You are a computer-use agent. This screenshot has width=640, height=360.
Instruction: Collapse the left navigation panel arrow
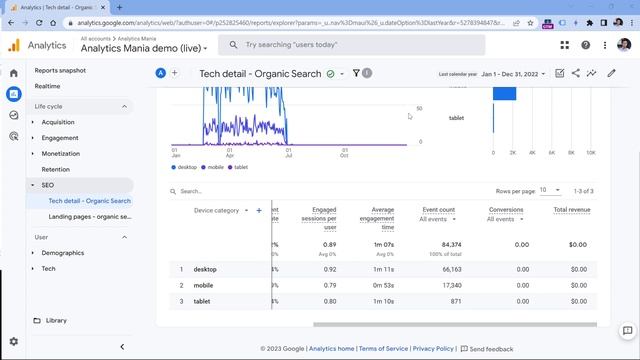pos(122,347)
